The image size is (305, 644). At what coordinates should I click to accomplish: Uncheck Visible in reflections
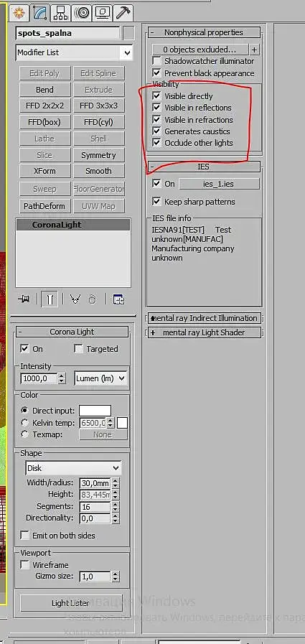[x=156, y=108]
